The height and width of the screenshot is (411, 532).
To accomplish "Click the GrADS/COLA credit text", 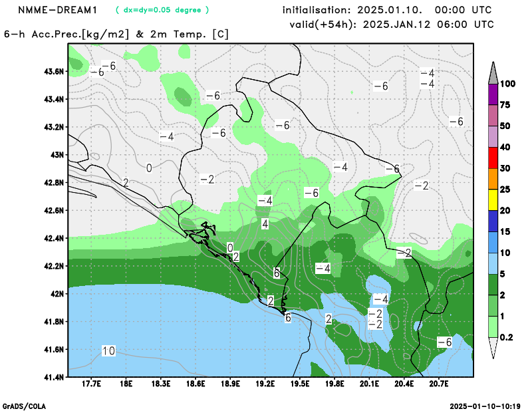I will click(x=24, y=406).
